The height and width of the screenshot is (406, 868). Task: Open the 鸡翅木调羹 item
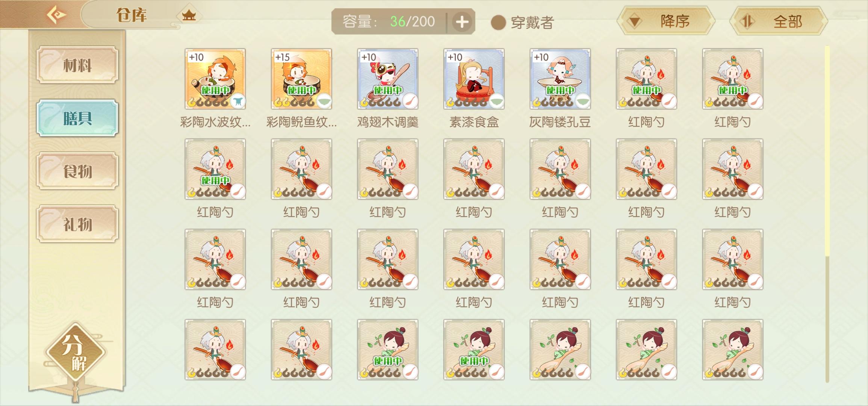(x=388, y=79)
